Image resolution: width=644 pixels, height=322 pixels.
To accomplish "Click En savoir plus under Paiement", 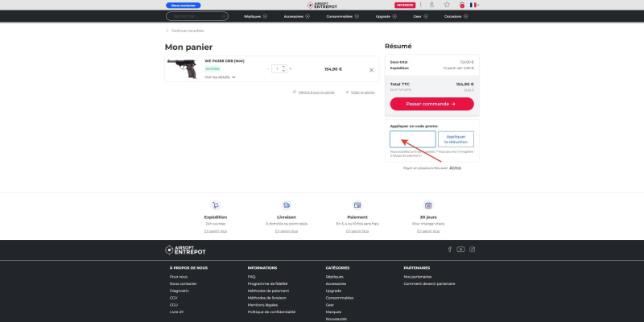I will (x=357, y=231).
